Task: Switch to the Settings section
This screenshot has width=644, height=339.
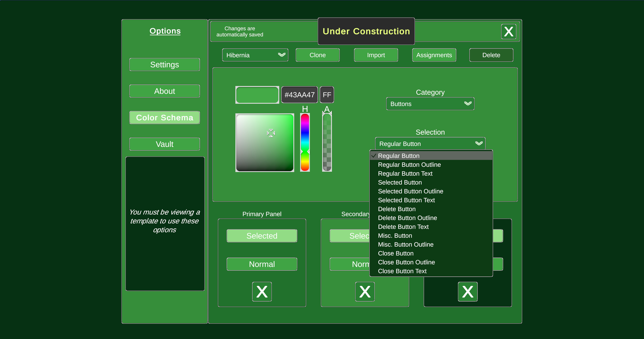Action: [x=164, y=64]
